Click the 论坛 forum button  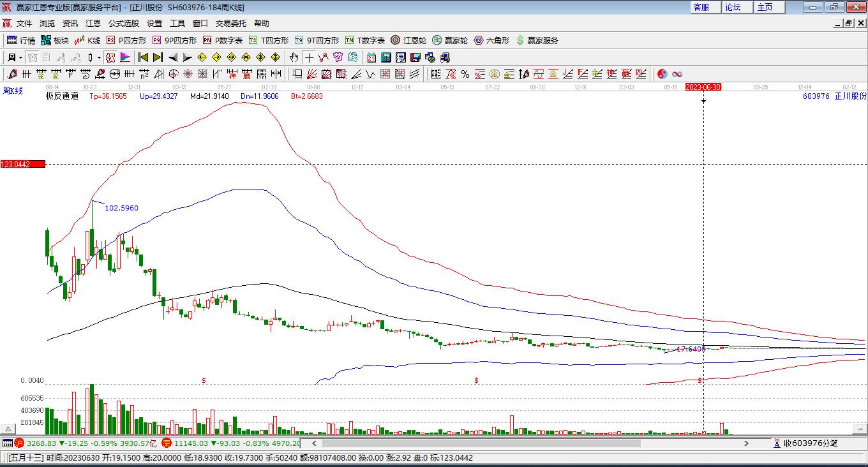click(733, 7)
